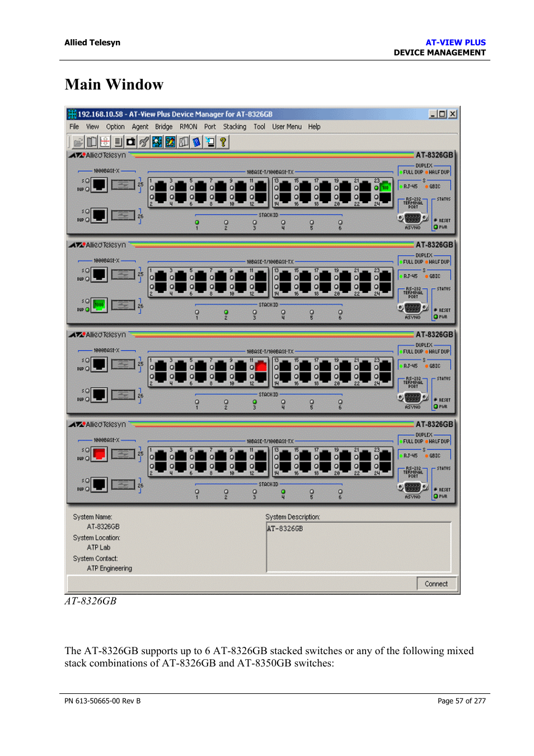The width and height of the screenshot is (534, 756).
Task: Maximize the Device Manager window
Action: click(442, 114)
